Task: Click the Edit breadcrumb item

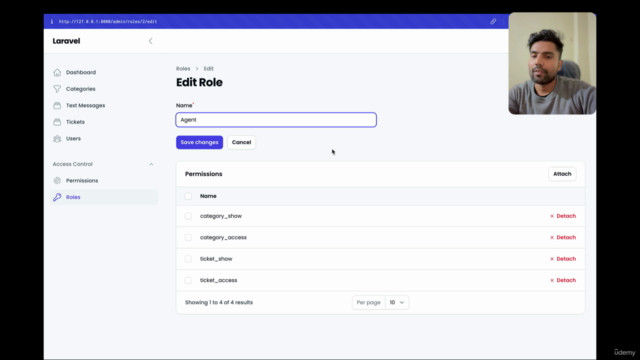Action: point(209,69)
